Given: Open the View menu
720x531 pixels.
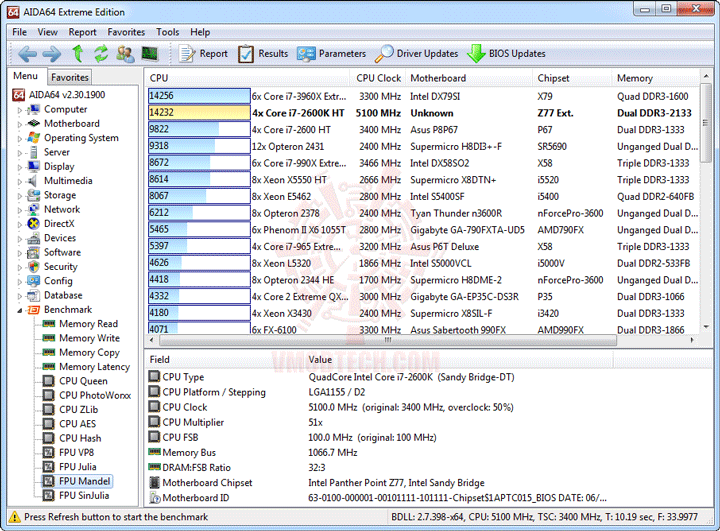Looking at the screenshot, I should pos(47,32).
